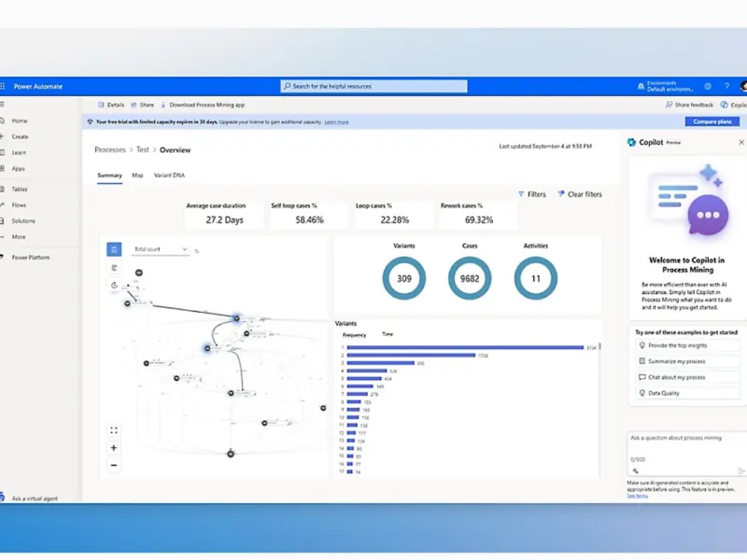Click the Ask a question Copilot text box
The width and height of the screenshot is (747, 560).
684,446
